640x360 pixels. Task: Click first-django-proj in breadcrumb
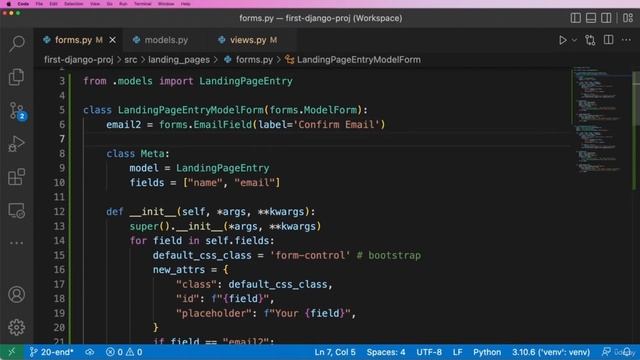[78, 60]
